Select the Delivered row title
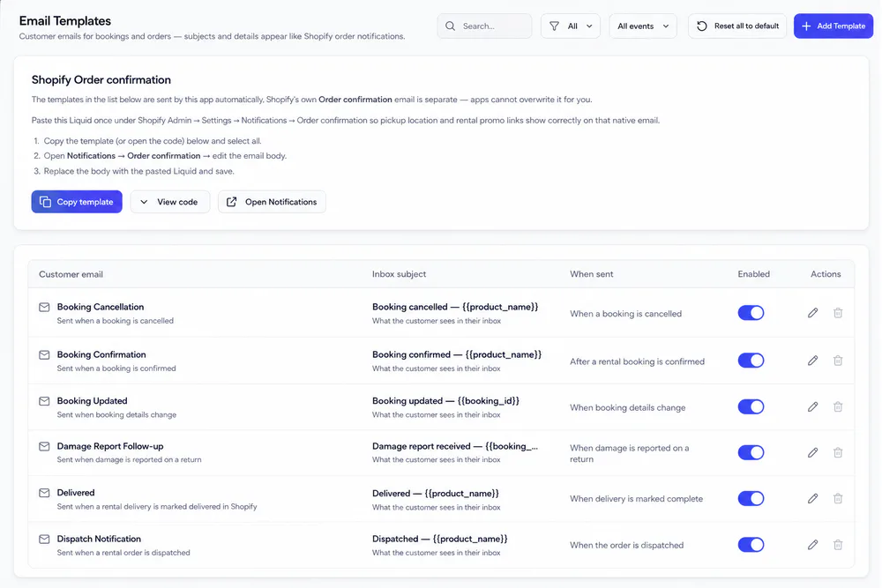The width and height of the screenshot is (882, 588). tap(75, 493)
